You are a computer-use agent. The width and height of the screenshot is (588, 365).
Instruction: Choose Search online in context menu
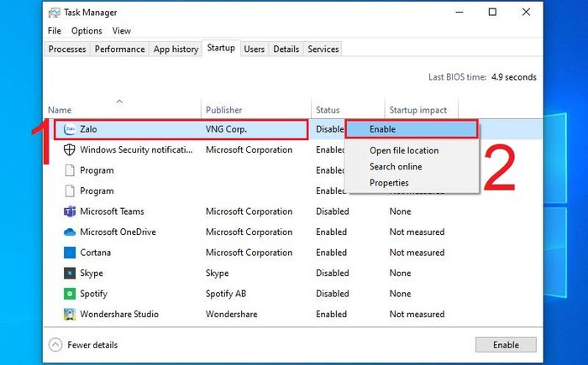[396, 166]
